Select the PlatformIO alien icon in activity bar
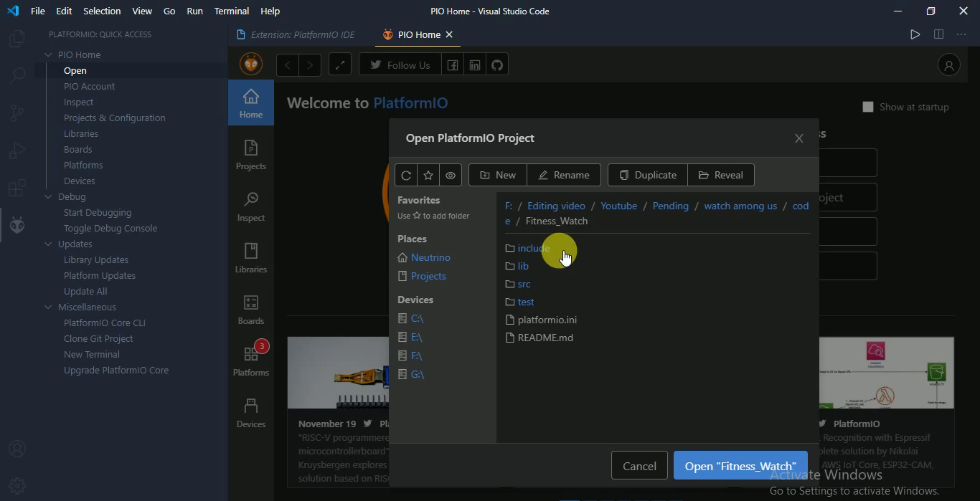Screen dimensions: 980x501 pos(17,225)
